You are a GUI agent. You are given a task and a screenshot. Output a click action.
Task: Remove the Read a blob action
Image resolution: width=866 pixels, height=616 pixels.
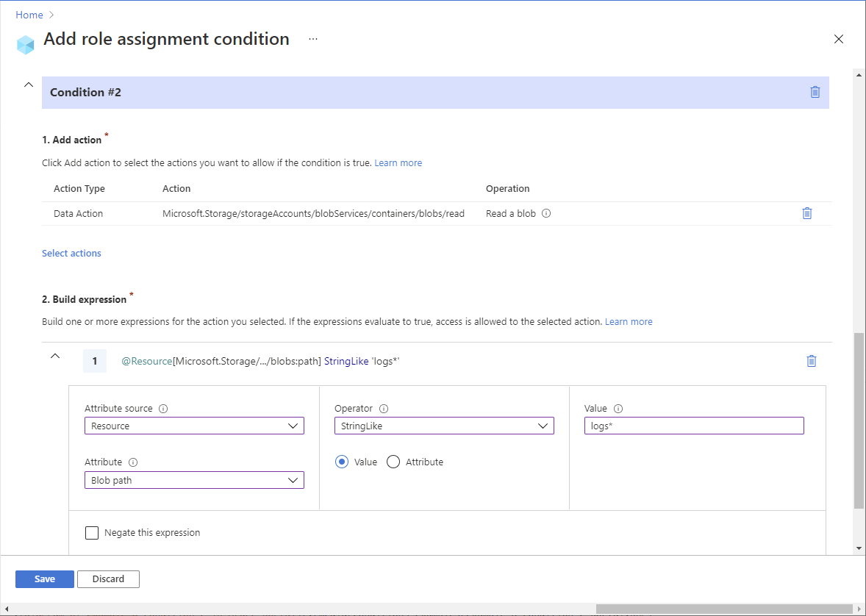pos(806,213)
